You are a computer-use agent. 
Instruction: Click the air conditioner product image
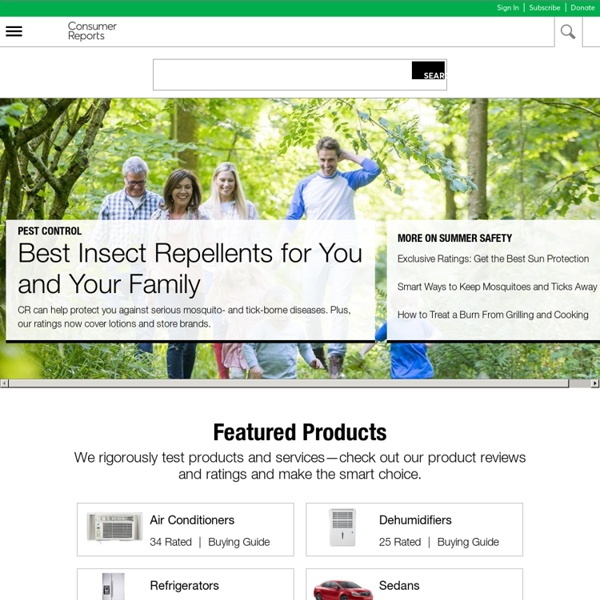114,527
